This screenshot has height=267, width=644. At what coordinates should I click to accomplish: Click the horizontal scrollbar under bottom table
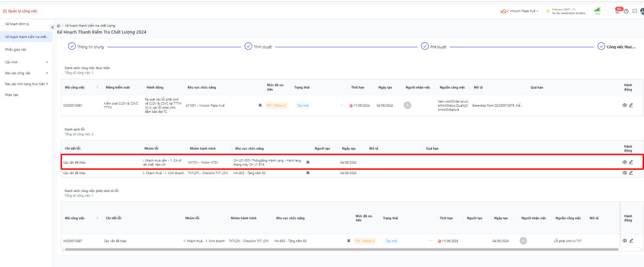341,250
